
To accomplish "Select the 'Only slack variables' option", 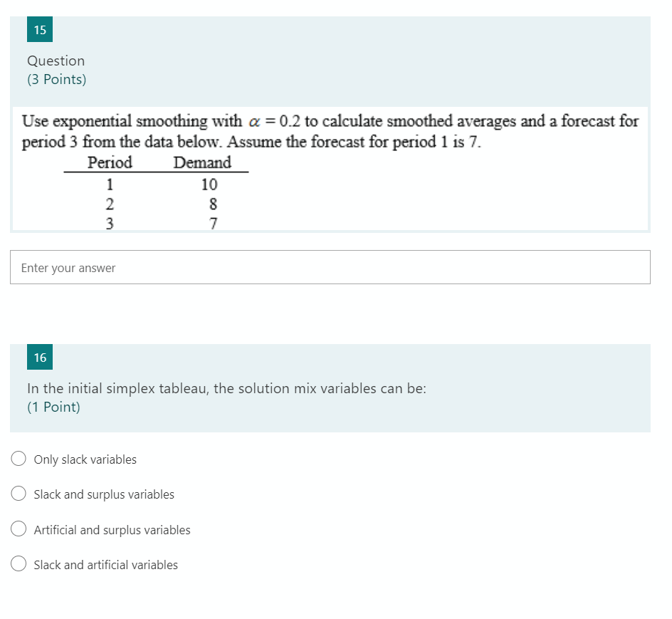I will click(85, 459).
